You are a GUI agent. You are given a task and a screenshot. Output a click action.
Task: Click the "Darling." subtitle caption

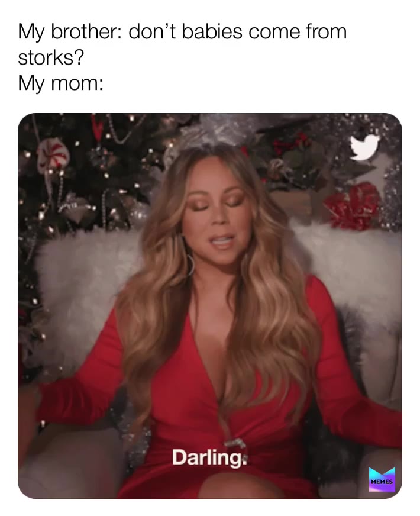pyautogui.click(x=209, y=457)
